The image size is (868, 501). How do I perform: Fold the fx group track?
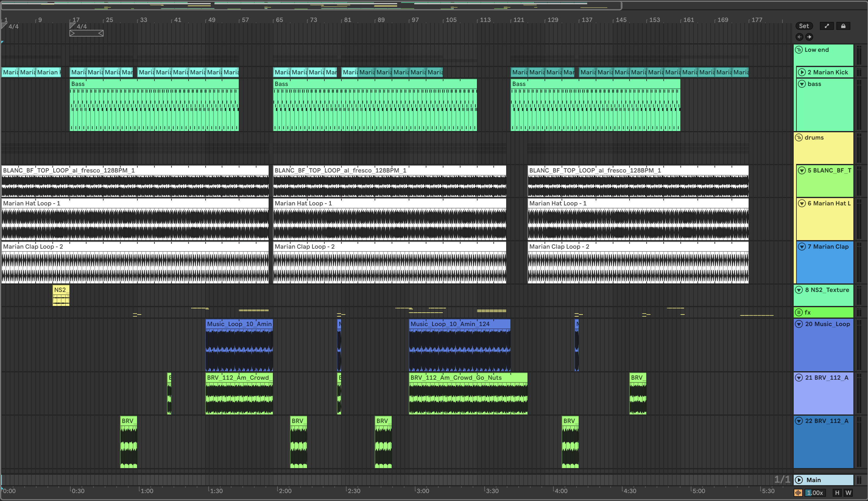coord(799,312)
